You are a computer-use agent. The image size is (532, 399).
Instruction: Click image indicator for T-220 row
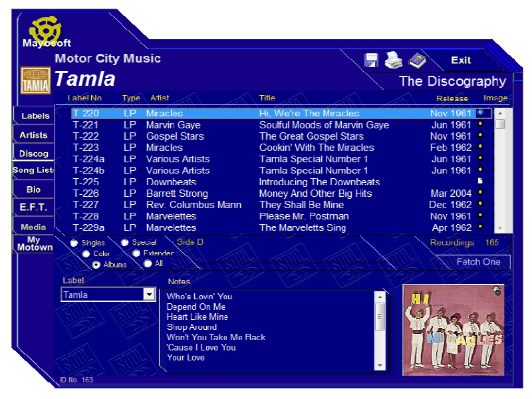(480, 112)
